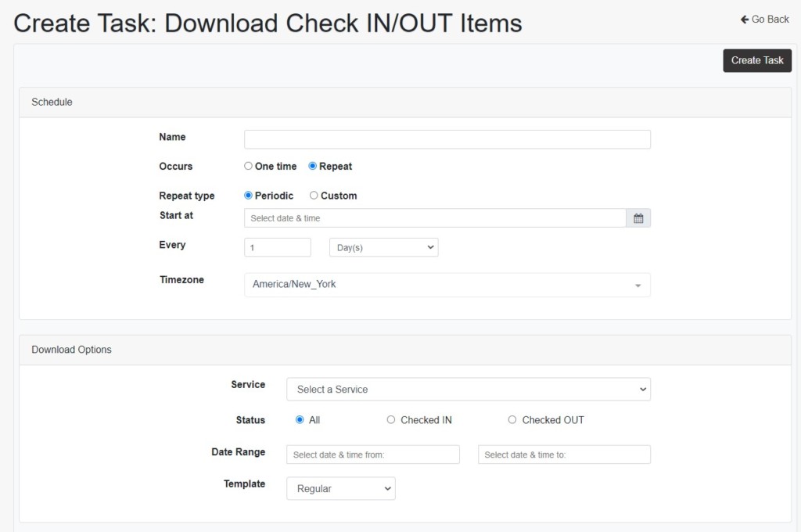Select the Checked OUT status
The image size is (801, 532).
pyautogui.click(x=512, y=420)
